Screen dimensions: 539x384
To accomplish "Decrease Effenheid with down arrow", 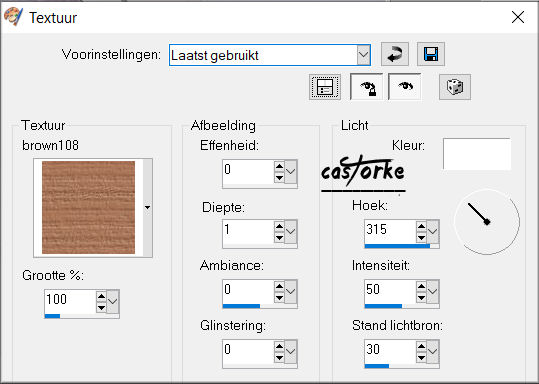I will (x=279, y=177).
